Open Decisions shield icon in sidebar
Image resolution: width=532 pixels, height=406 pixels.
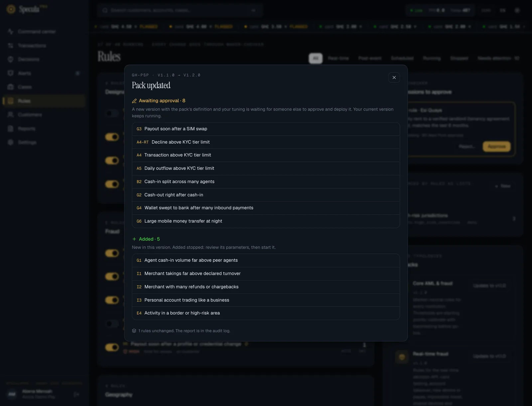click(11, 59)
